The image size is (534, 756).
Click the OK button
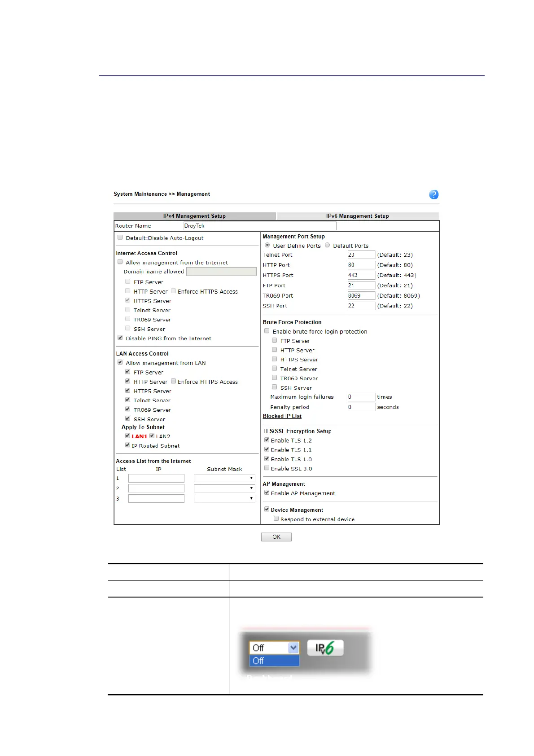pyautogui.click(x=276, y=537)
